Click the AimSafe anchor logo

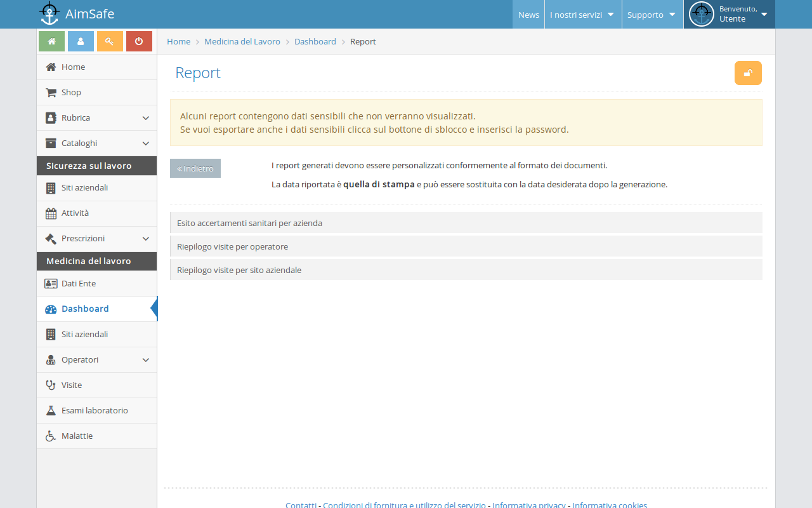coord(49,13)
